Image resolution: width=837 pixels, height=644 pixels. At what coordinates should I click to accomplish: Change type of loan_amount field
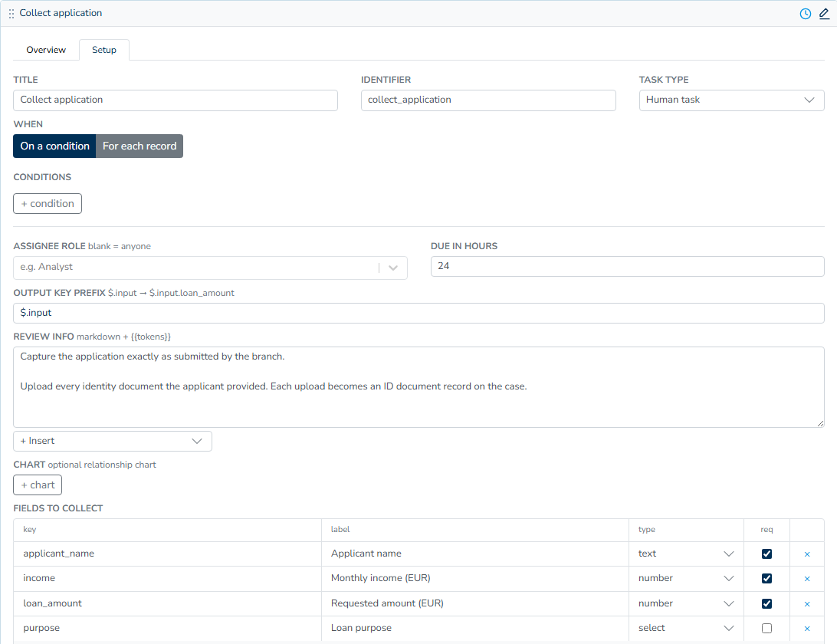tap(686, 603)
